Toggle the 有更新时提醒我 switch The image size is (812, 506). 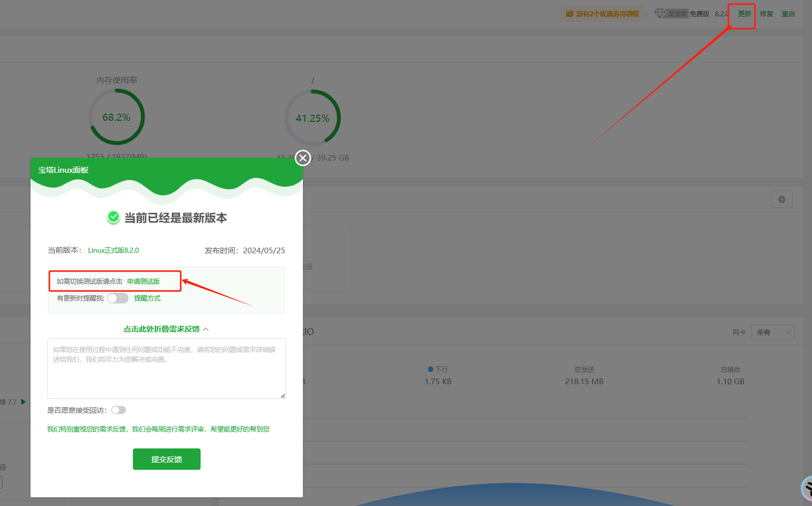[118, 298]
